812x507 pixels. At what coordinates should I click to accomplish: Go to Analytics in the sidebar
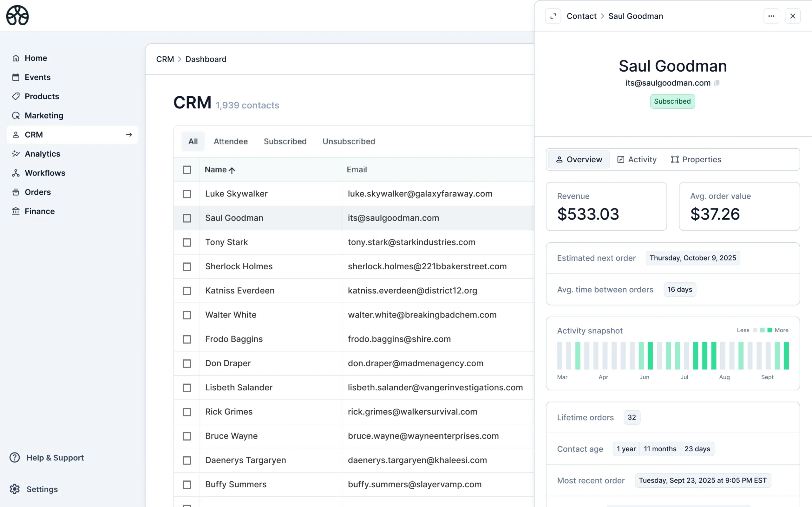coord(42,154)
